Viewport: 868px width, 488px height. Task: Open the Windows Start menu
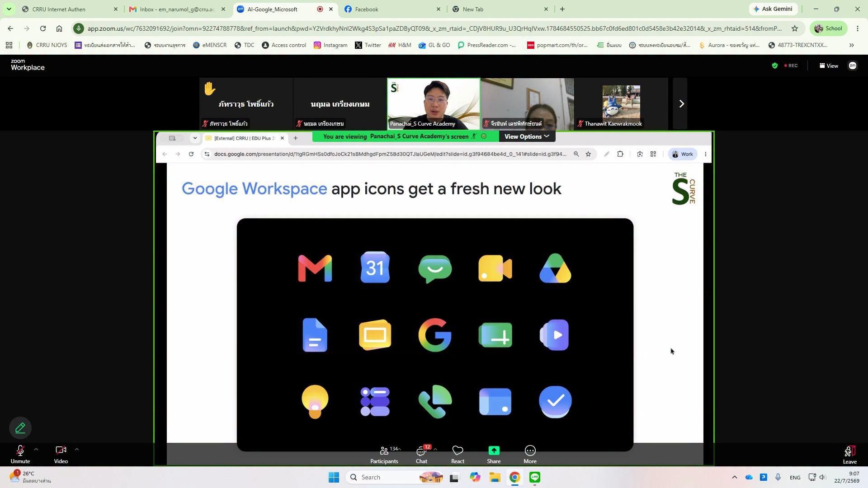[334, 477]
